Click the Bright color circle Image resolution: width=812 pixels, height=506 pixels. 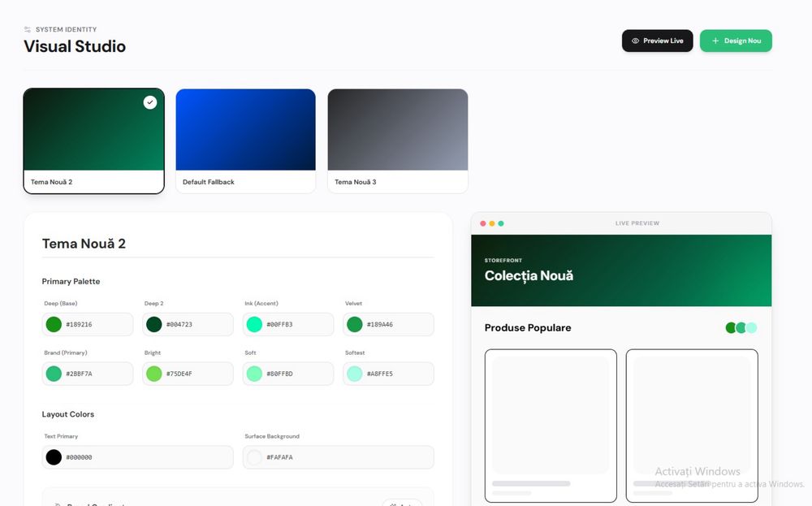coord(153,374)
